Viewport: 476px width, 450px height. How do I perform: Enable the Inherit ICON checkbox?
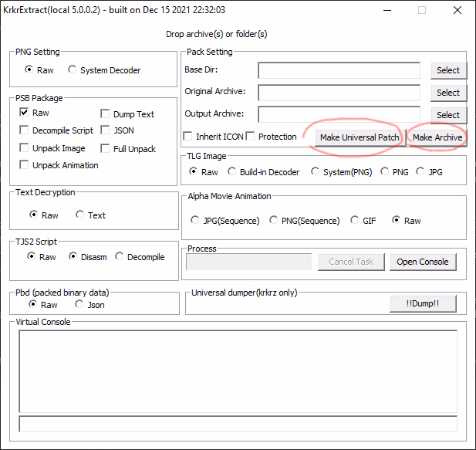pos(188,137)
